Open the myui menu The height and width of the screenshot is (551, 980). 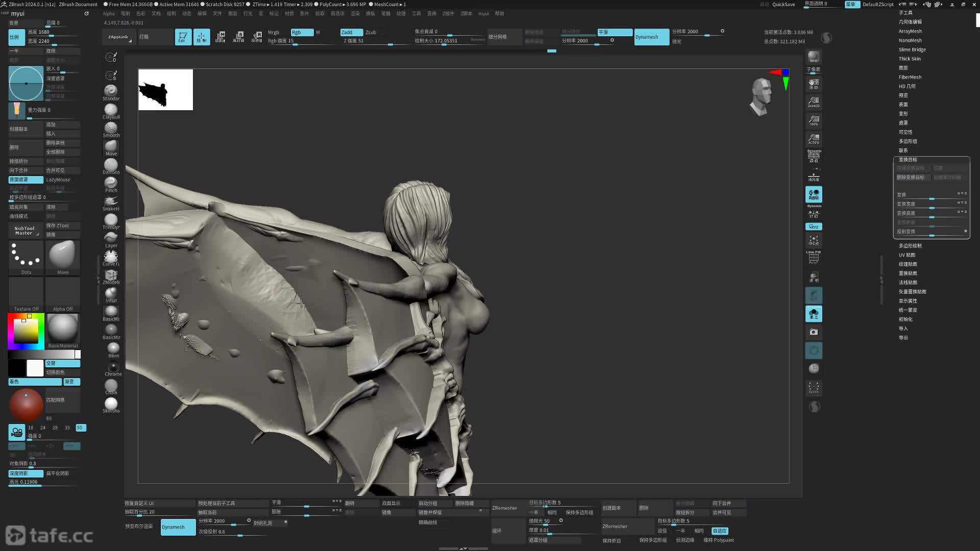point(483,13)
